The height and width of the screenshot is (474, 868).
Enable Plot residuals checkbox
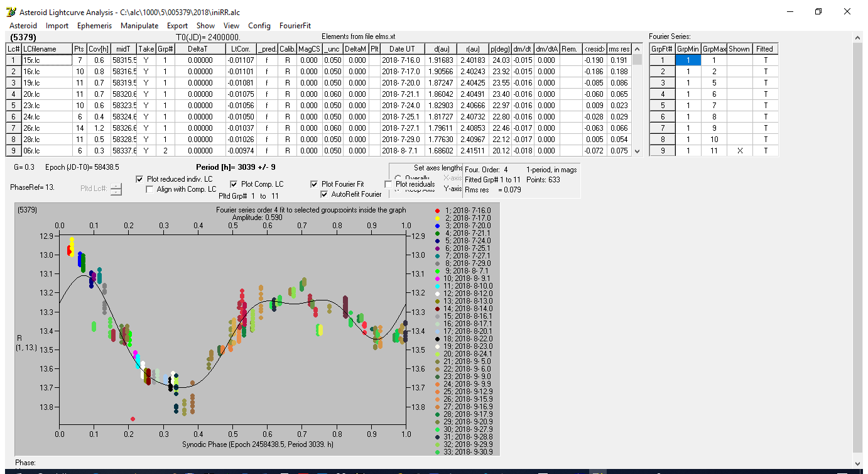tap(388, 184)
